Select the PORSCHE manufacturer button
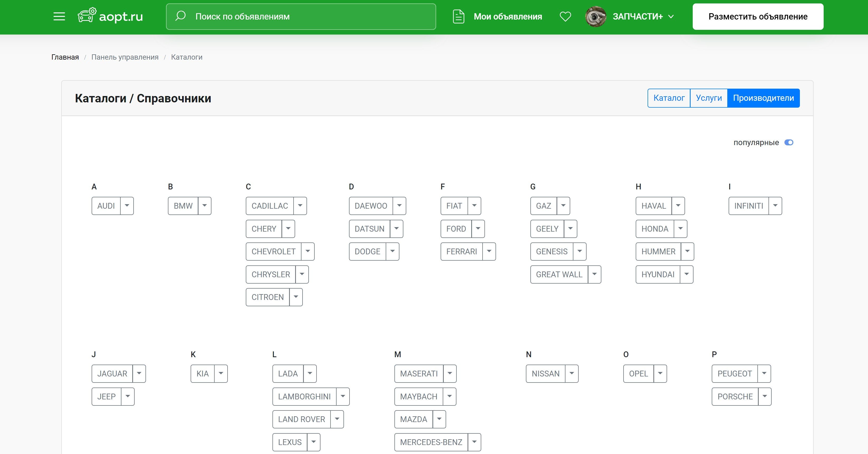Screen dimensions: 868x454 (735, 396)
